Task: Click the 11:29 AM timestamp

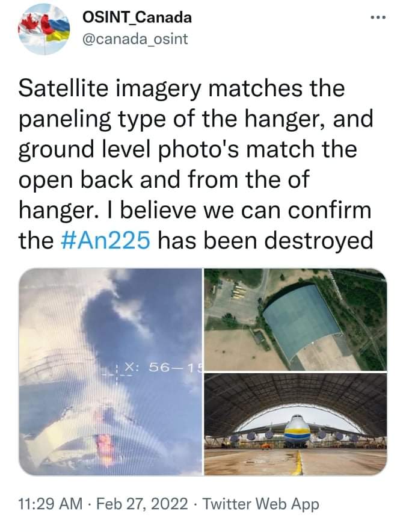Action: tap(50, 504)
